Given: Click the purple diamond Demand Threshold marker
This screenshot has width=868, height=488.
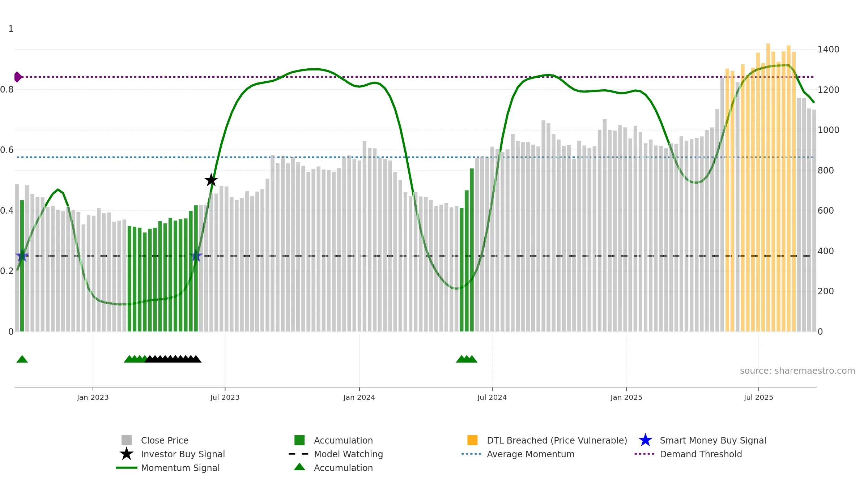Looking at the screenshot, I should coord(18,77).
